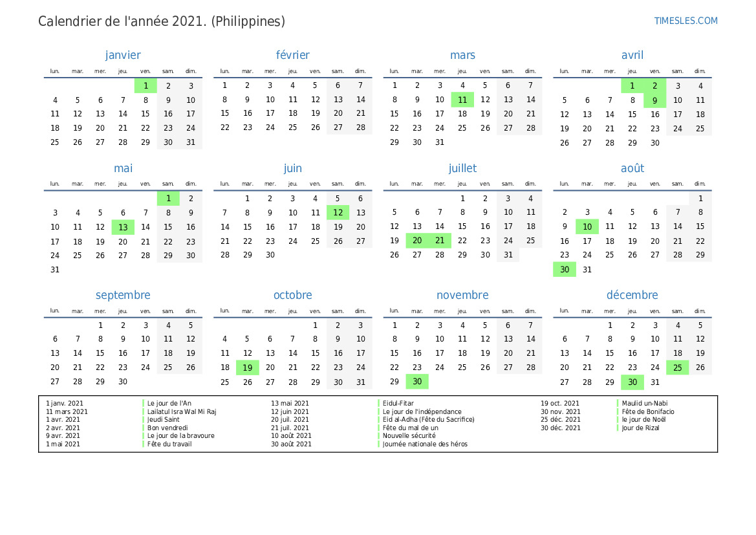Viewport: 756px width, 535px height.
Task: Select highlighted 11 in mars calendar
Action: pyautogui.click(x=462, y=100)
